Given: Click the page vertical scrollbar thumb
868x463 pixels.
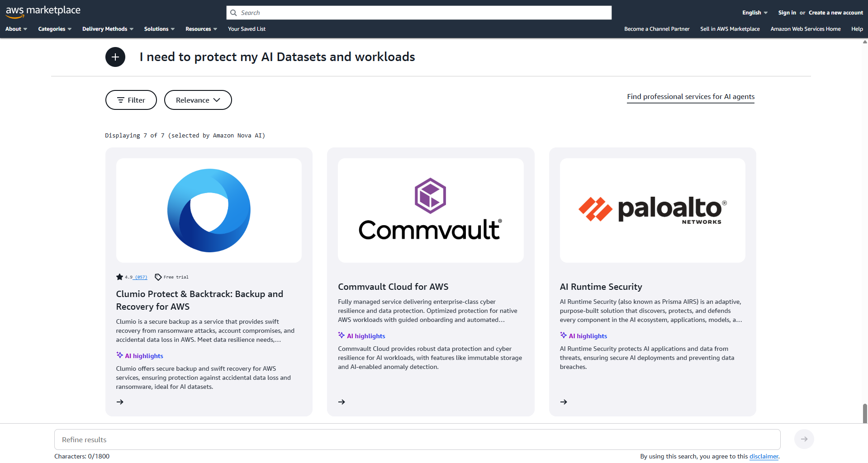Looking at the screenshot, I should click(x=865, y=413).
